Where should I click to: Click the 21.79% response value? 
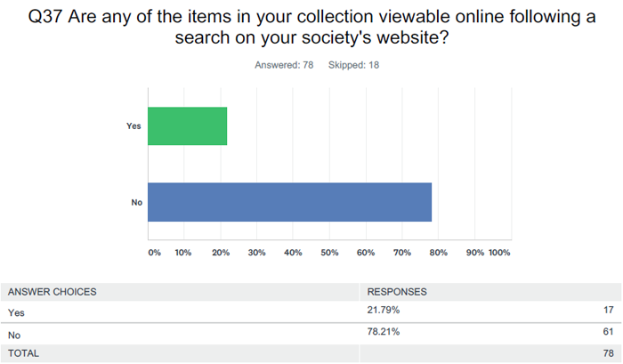click(x=383, y=310)
